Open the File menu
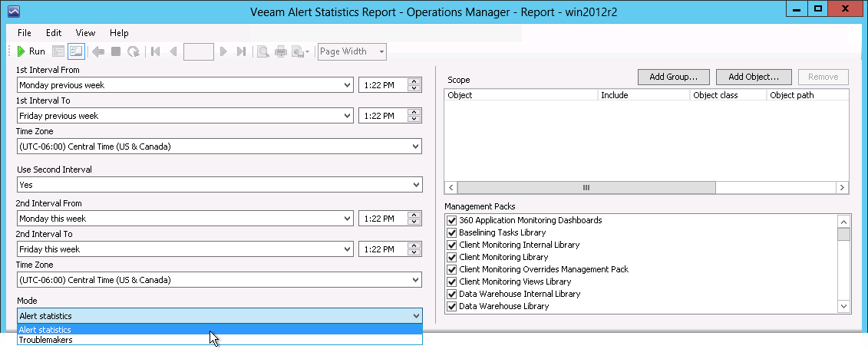 pos(25,33)
